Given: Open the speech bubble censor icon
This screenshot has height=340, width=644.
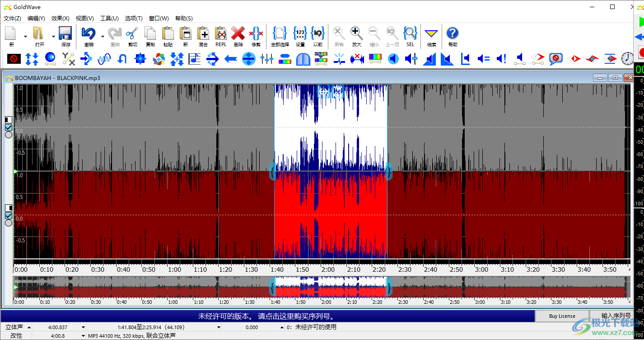Looking at the screenshot, I should click(x=556, y=59).
